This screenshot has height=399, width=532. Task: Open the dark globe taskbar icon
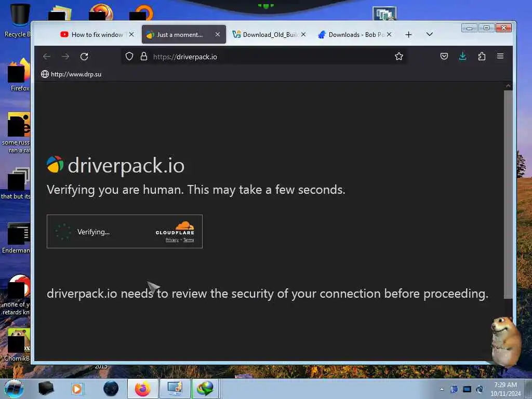pos(111,389)
